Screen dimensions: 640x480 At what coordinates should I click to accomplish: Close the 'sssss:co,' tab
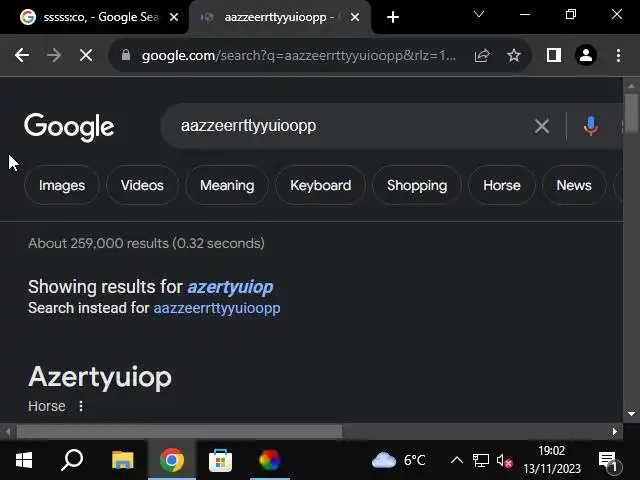point(174,17)
